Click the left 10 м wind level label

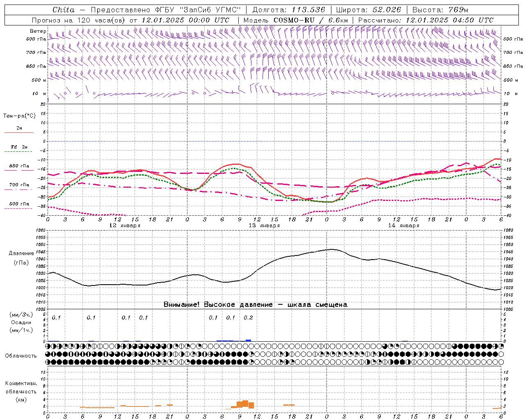[39, 94]
